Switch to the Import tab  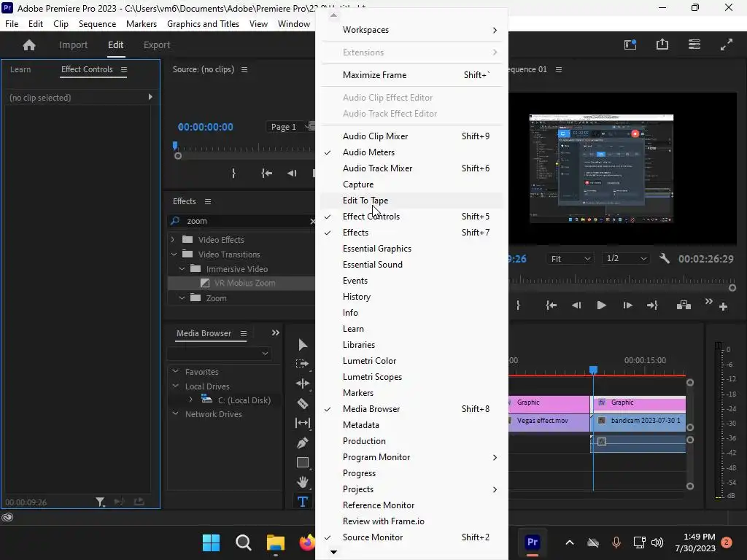pos(73,44)
